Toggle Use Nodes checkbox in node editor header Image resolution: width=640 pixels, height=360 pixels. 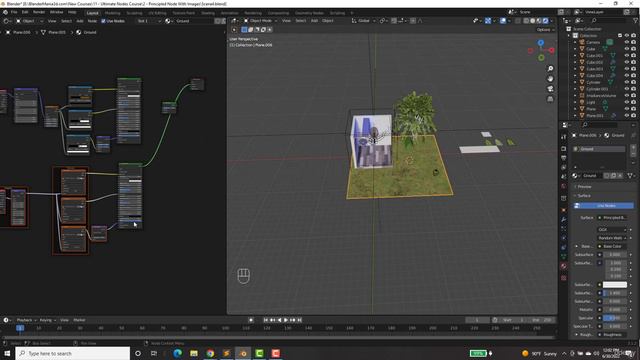(x=103, y=21)
